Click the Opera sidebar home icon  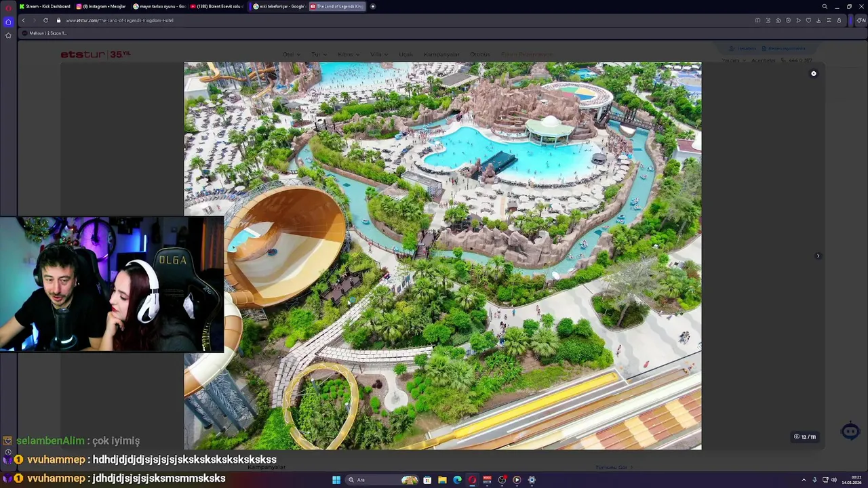click(x=8, y=22)
